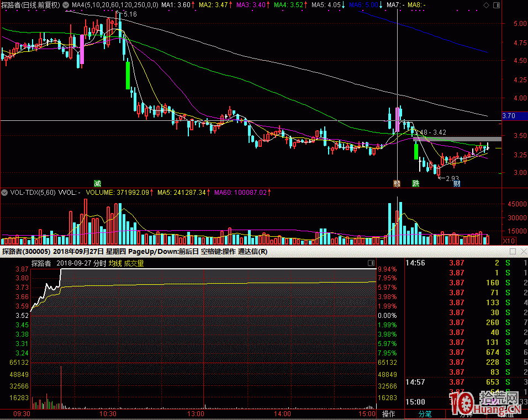Click the X10 volume scale label
This screenshot has width=528, height=420.
point(509,241)
